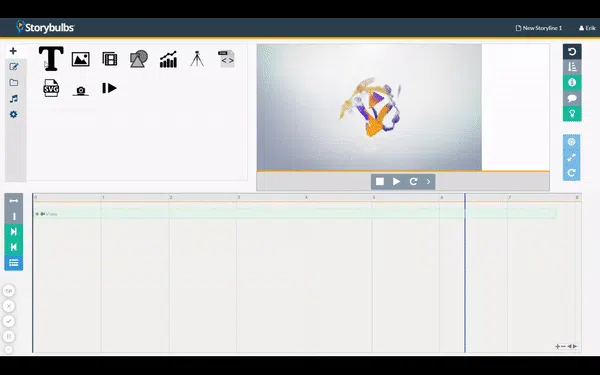Click the light-blue target circle icon
Image resolution: width=600 pixels, height=375 pixels.
571,142
